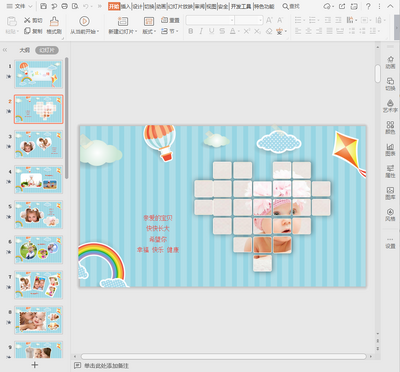The image size is (400, 372).
Task: Open the 艺术字 (WordArt) side panel icon
Action: (390, 106)
